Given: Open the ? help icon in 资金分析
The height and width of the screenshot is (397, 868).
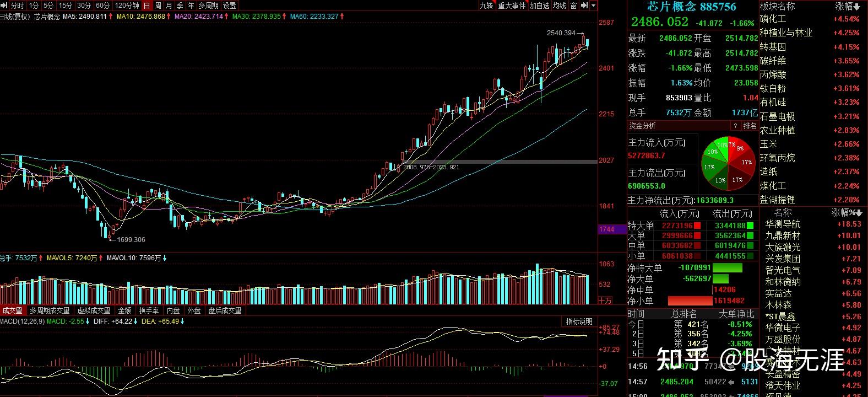Looking at the screenshot, I should [735, 126].
